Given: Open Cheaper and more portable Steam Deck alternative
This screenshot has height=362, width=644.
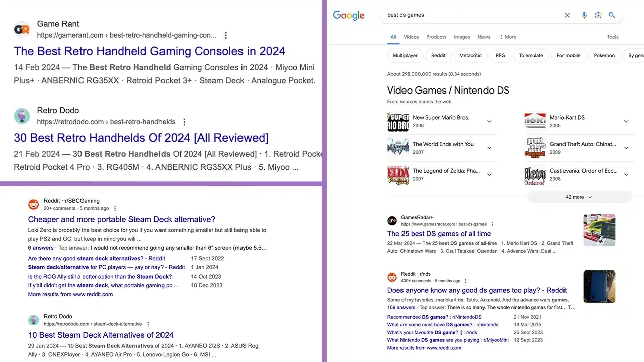Looking at the screenshot, I should click(122, 219).
